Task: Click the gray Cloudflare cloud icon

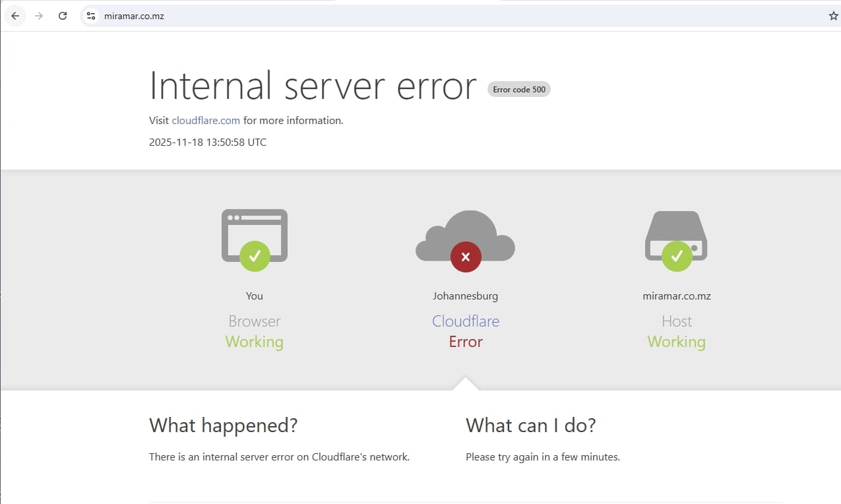Action: 465,230
